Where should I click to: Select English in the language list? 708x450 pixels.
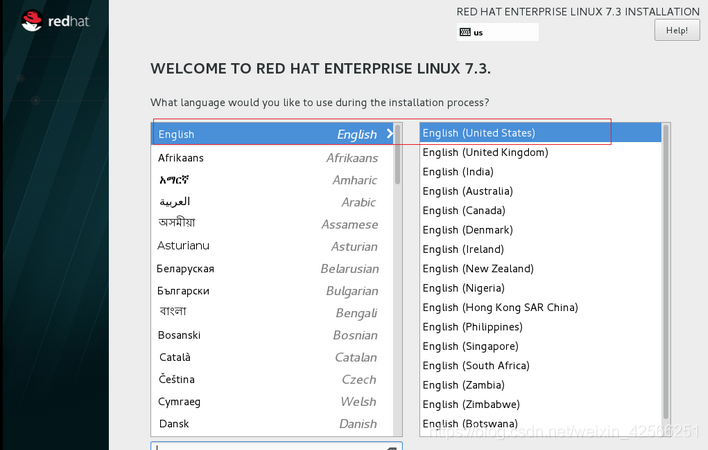click(x=273, y=134)
